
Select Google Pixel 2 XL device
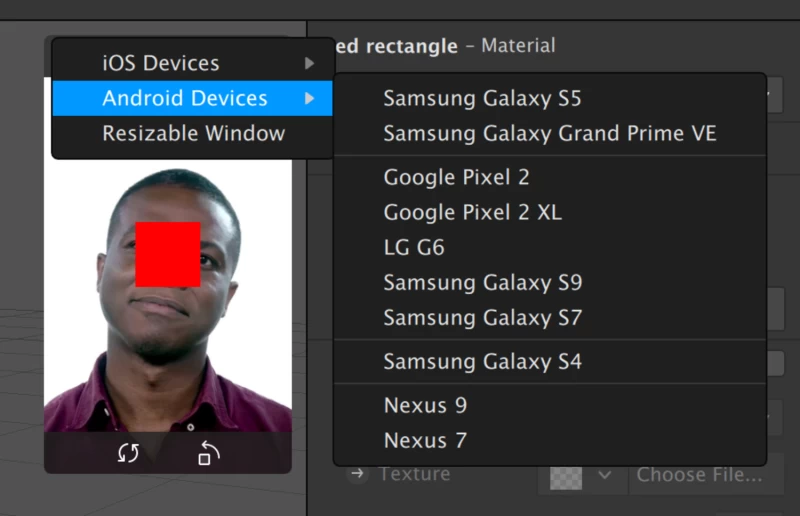click(x=472, y=212)
